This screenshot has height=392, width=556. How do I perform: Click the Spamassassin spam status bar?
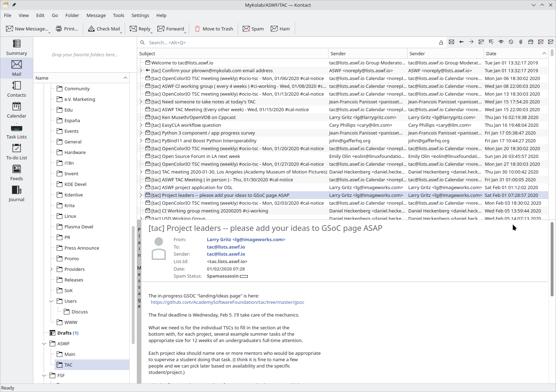(244, 276)
